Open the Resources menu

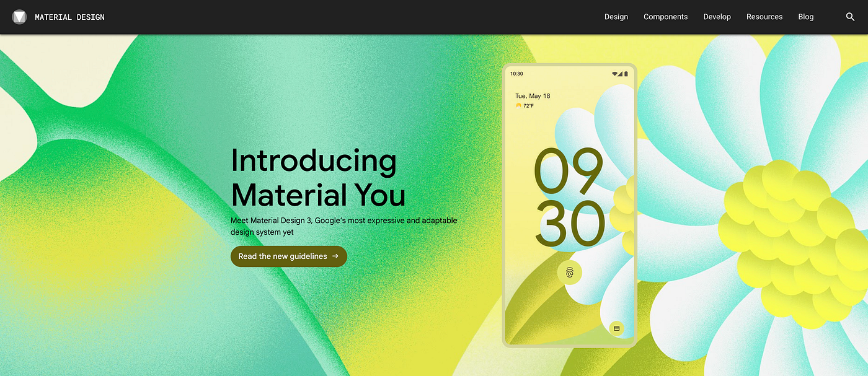click(x=764, y=17)
